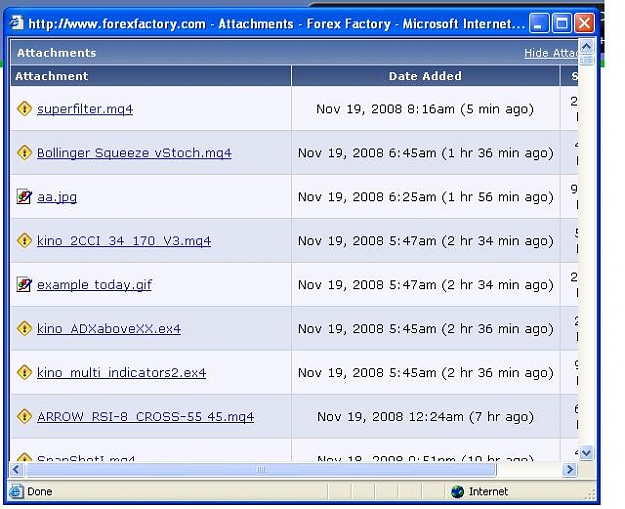This screenshot has height=509, width=625.
Task: Click the horizontal scrollbar thumb
Action: (261, 470)
